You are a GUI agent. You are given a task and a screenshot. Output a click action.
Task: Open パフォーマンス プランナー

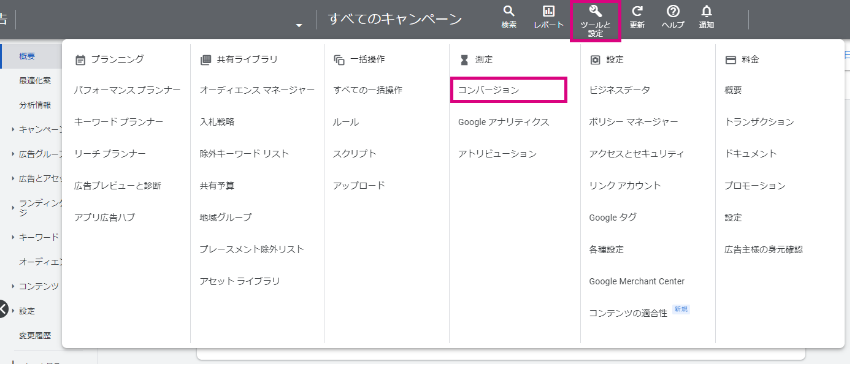click(x=127, y=90)
